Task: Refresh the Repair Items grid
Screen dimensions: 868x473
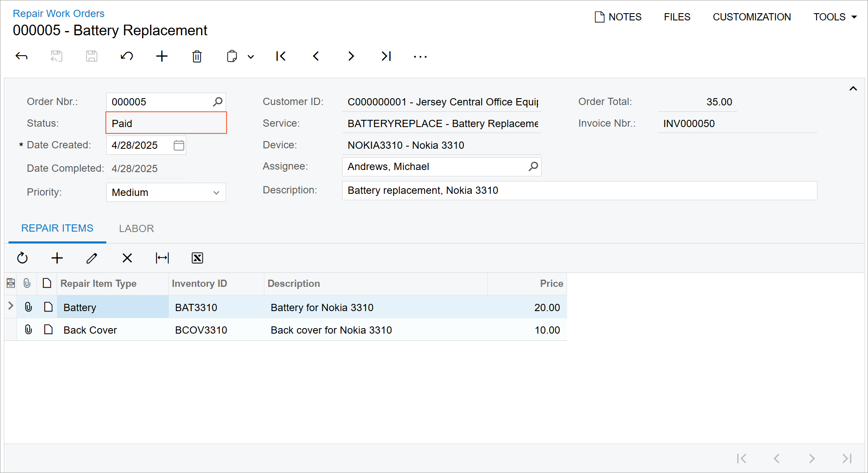Action: (22, 258)
